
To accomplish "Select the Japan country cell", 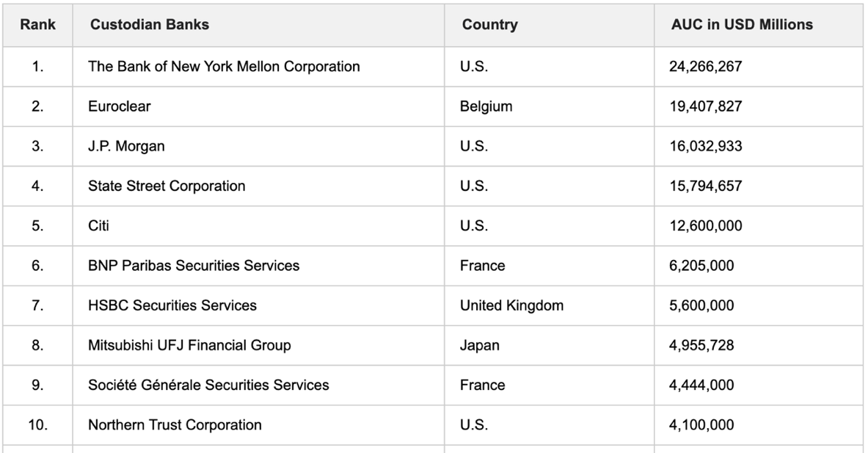I will (549, 346).
